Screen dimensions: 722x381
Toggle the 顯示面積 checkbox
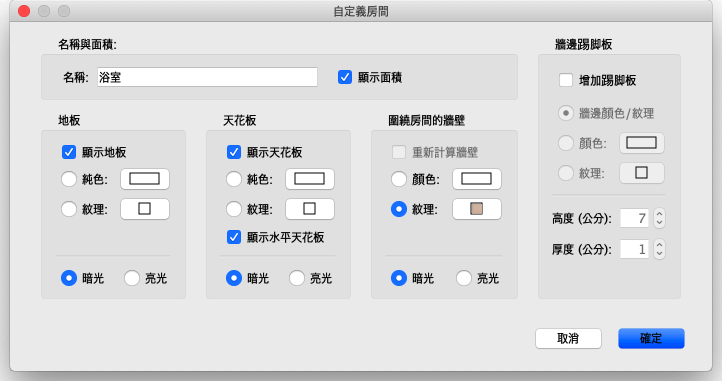tap(345, 77)
